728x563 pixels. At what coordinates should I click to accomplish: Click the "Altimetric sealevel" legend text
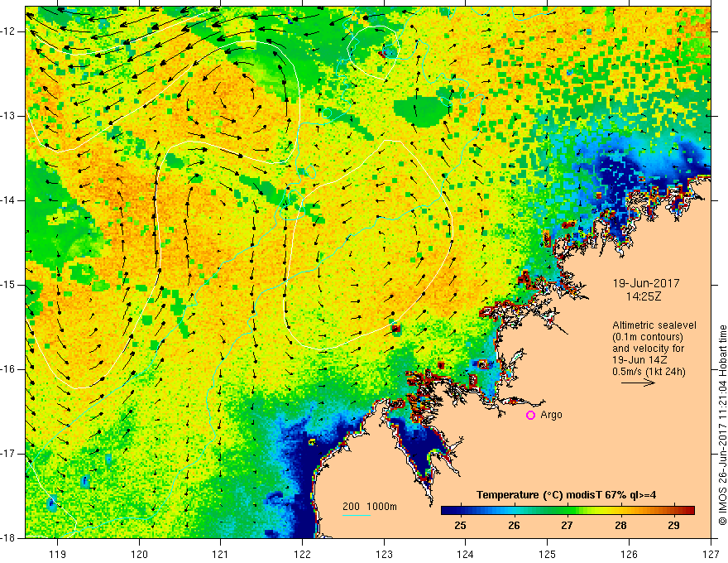click(654, 325)
